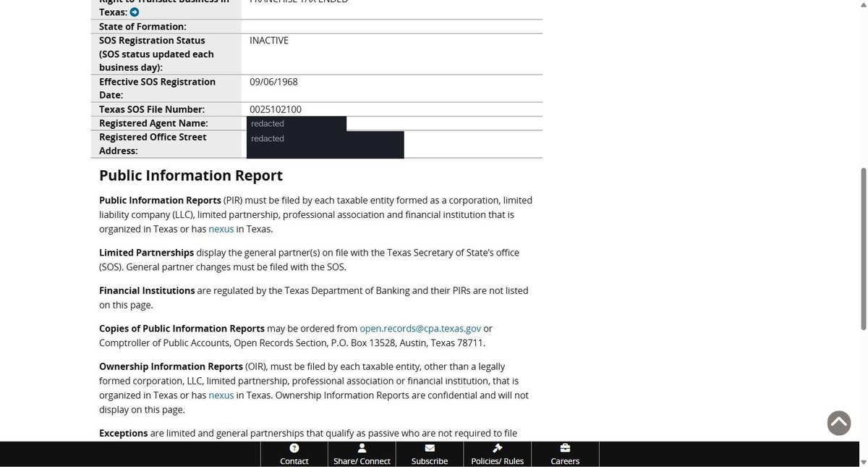This screenshot has height=467, width=868.
Task: Click the bold Copies of Public Information Reports text
Action: point(182,329)
